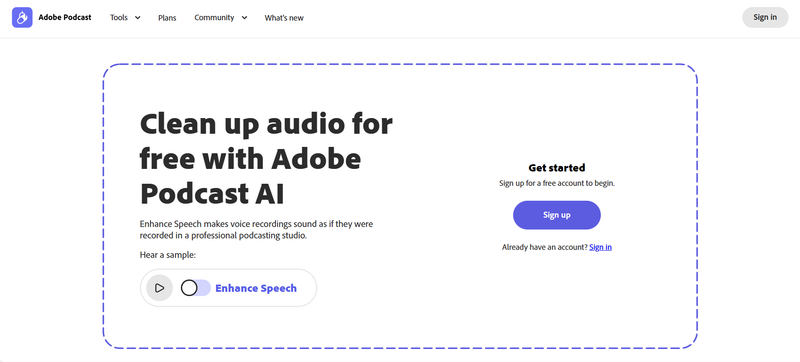This screenshot has width=800, height=362.
Task: Toggle the Enhance Speech switch
Action: 196,288
